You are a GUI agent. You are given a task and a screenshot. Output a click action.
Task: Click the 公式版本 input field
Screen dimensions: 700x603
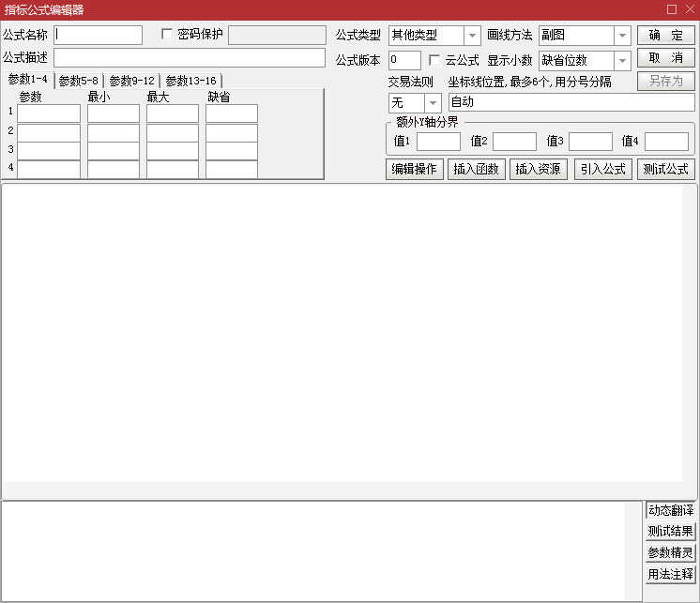[404, 60]
